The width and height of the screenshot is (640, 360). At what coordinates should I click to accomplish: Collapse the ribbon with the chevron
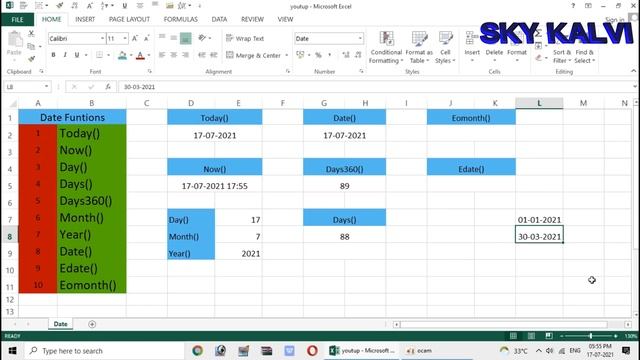pos(633,71)
